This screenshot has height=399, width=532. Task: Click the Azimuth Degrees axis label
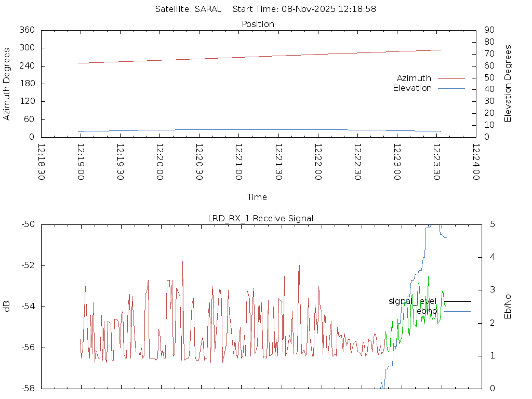pos(7,84)
